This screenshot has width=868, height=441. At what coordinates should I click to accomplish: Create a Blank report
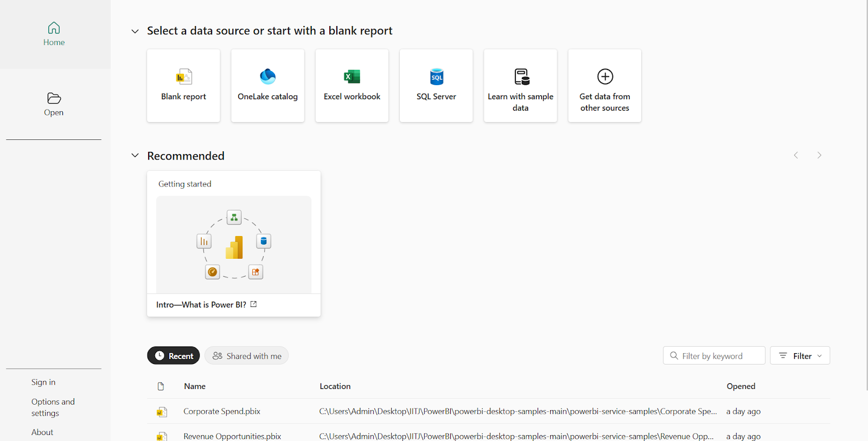183,86
